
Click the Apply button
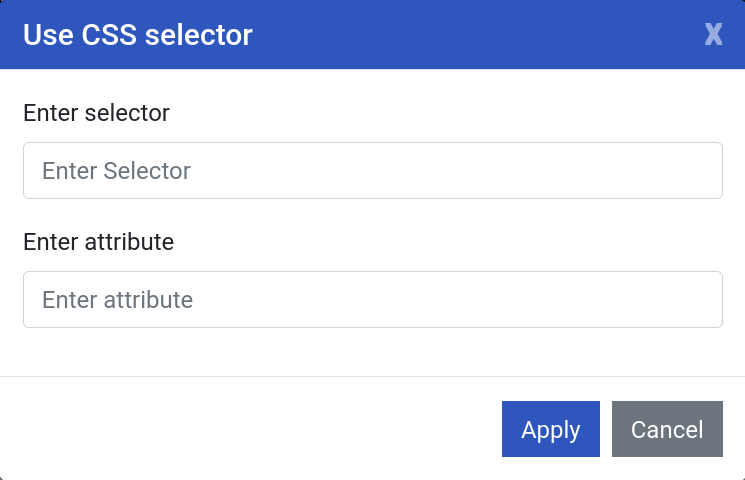pos(551,429)
